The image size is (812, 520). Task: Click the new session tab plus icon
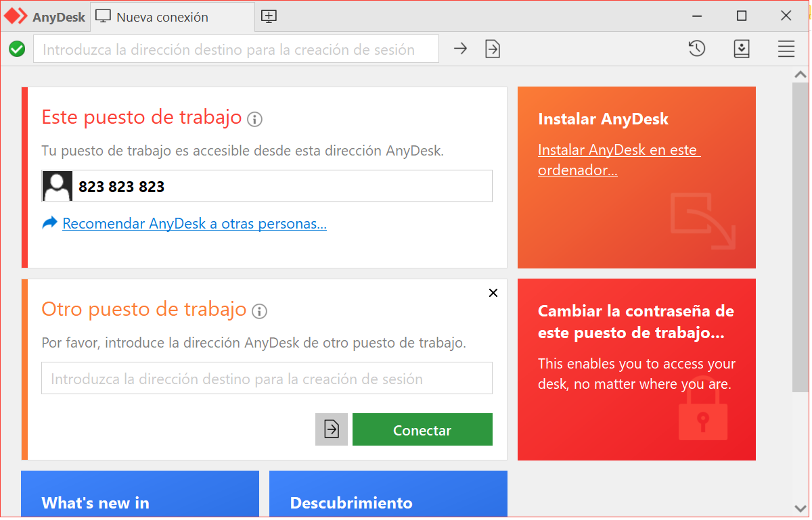[x=269, y=17]
